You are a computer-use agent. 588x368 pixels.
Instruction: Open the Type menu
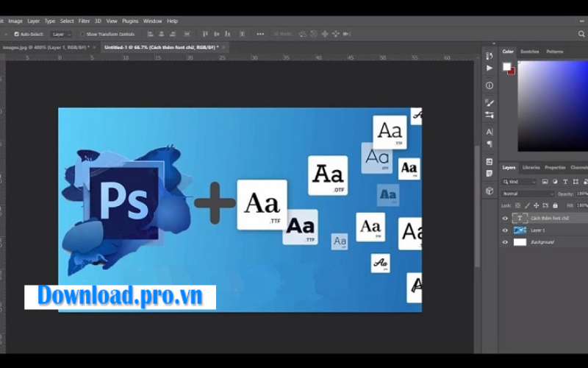tap(49, 21)
